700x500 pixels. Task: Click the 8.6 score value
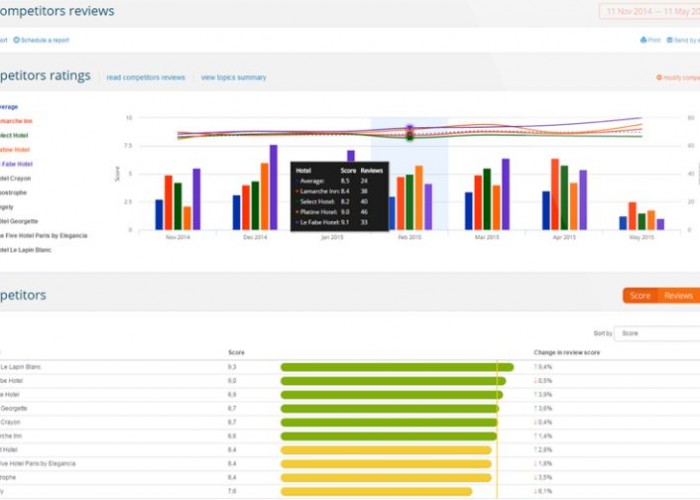pos(232,436)
